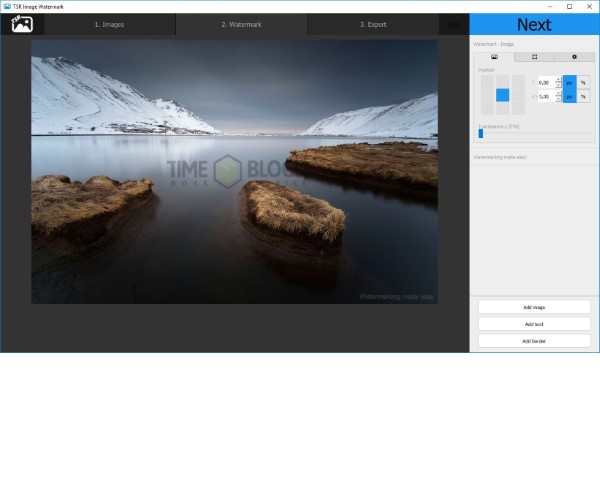Switch to the 2. Watermark step
The height and width of the screenshot is (483, 600).
click(241, 24)
